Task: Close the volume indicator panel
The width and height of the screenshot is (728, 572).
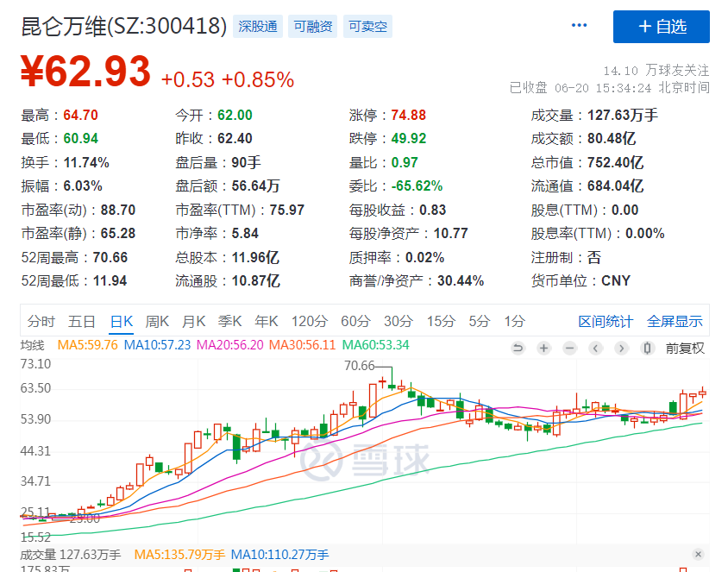Action: pyautogui.click(x=698, y=554)
